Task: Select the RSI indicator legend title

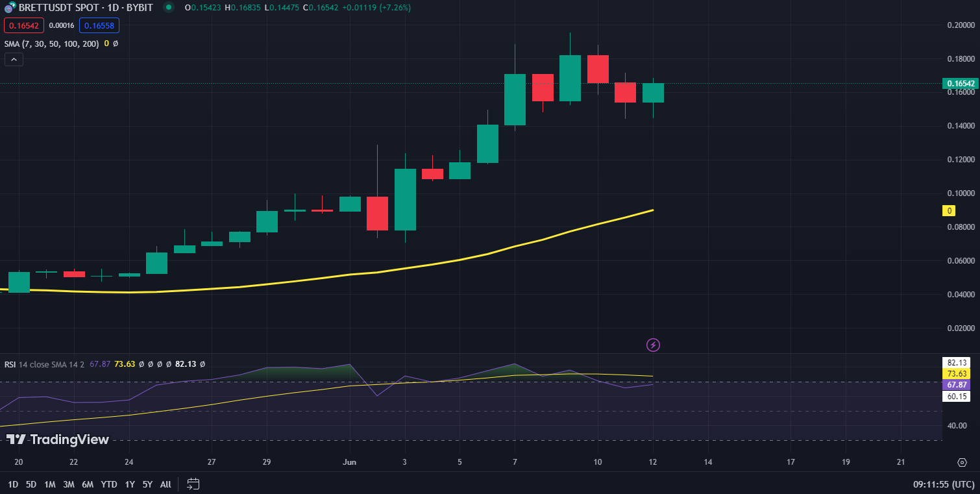Action: [x=45, y=364]
